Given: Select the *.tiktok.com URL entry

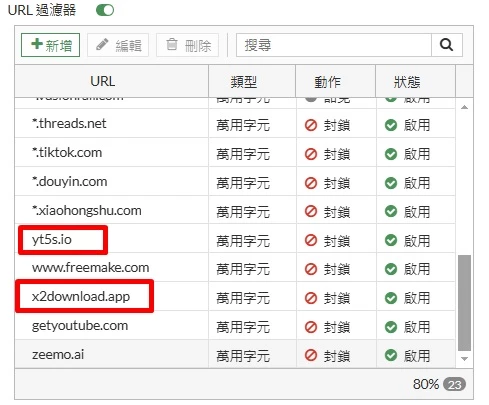Looking at the screenshot, I should tap(67, 153).
